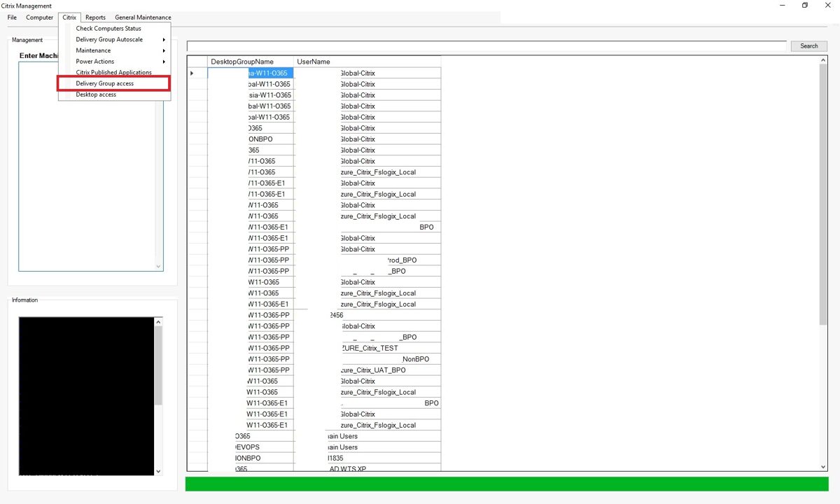Click table vertical scrollbar down arrow

tap(822, 467)
